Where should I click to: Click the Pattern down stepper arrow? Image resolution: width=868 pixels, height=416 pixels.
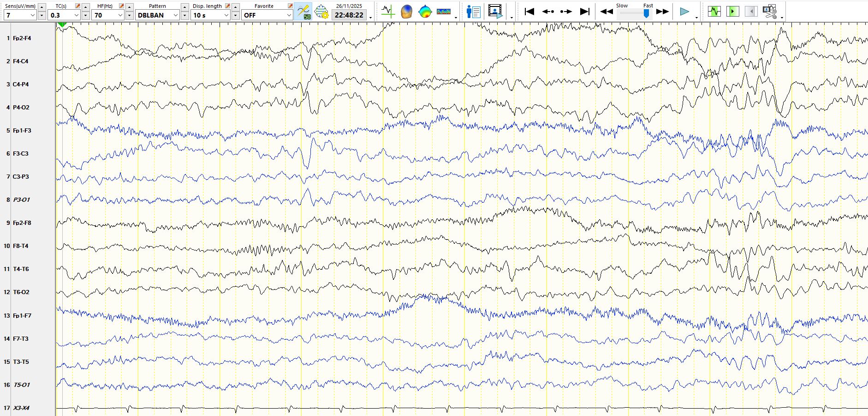pos(185,15)
